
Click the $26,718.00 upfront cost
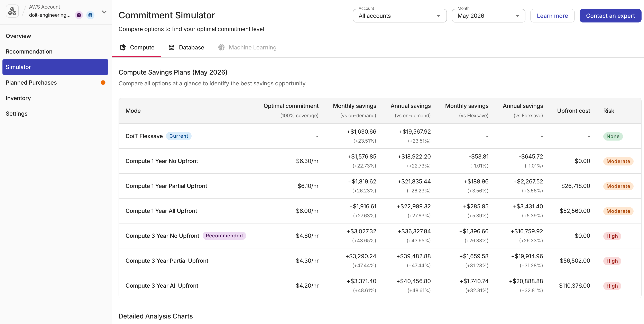tap(576, 186)
